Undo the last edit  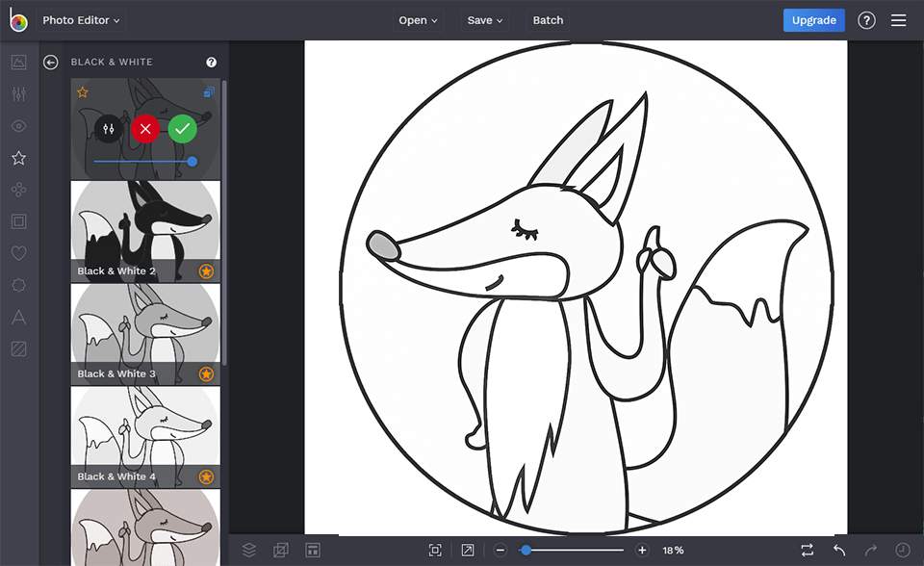pos(838,550)
